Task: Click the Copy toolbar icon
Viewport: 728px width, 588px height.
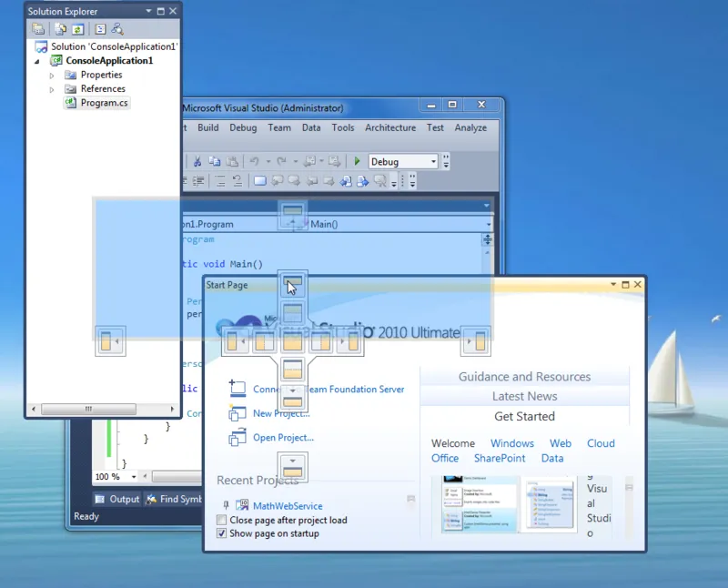Action: 215,162
